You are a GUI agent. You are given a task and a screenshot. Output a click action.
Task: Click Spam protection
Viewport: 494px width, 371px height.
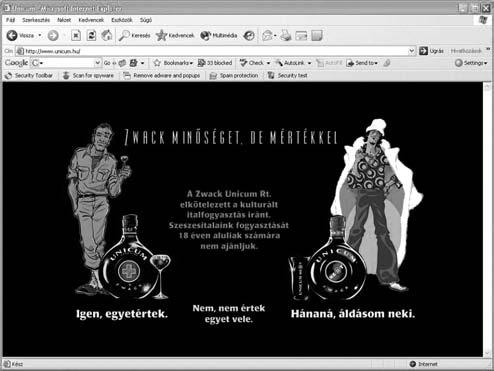pos(234,76)
